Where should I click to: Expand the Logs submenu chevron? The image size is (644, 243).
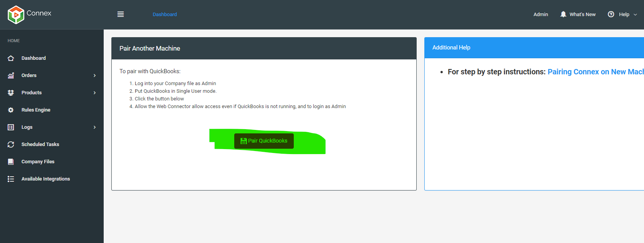[x=94, y=127]
